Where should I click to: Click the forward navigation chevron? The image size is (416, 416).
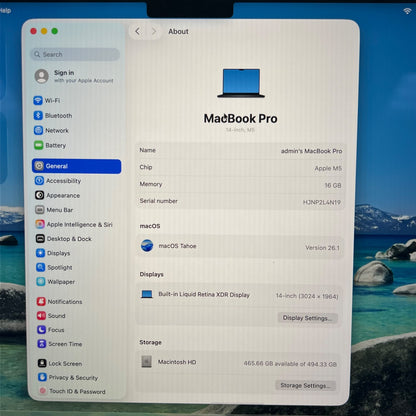coord(154,31)
